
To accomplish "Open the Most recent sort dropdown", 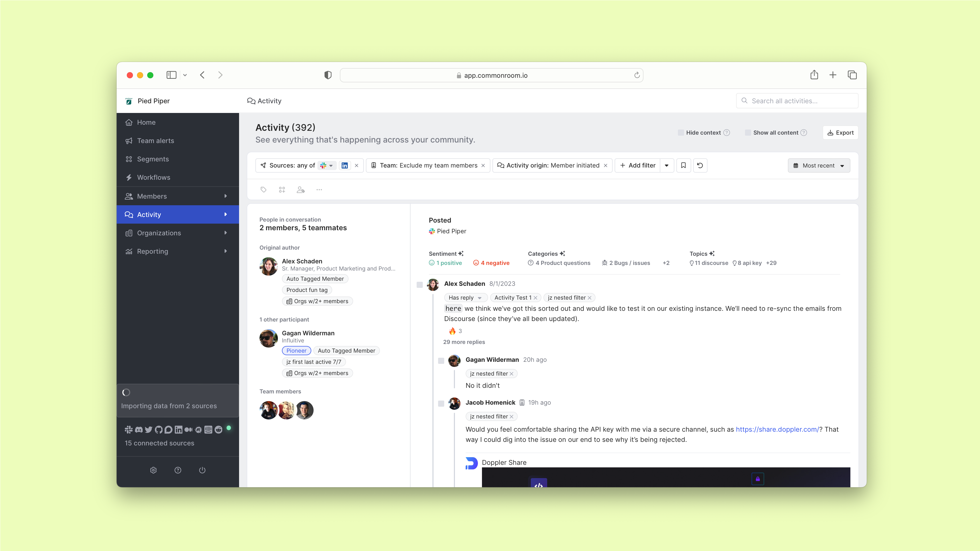I will [819, 166].
